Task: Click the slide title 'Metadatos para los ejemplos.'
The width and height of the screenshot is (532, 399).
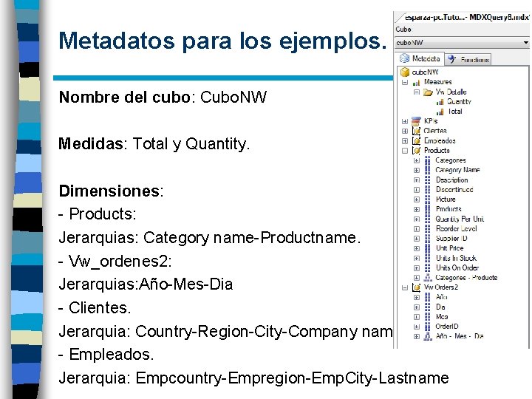Action: click(222, 41)
